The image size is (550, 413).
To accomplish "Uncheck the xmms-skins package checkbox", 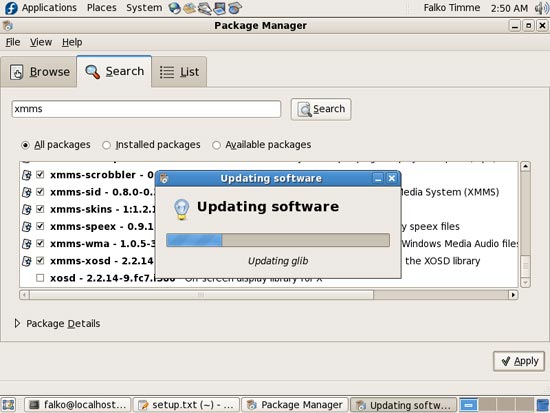I will [40, 209].
